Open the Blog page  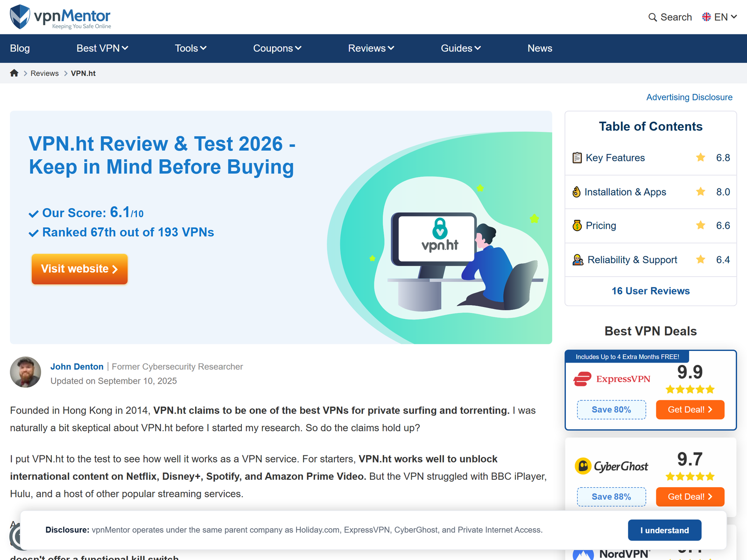pyautogui.click(x=20, y=49)
